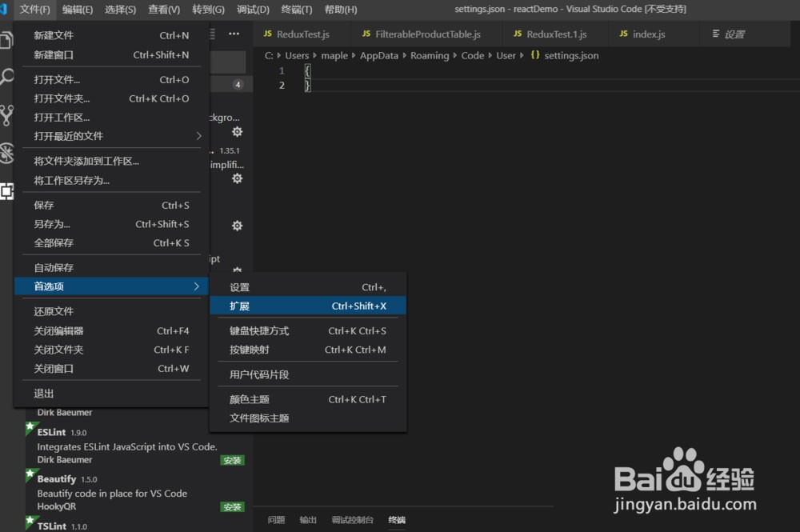
Task: Choose 新建窗口 from File menu
Action: tap(112, 55)
